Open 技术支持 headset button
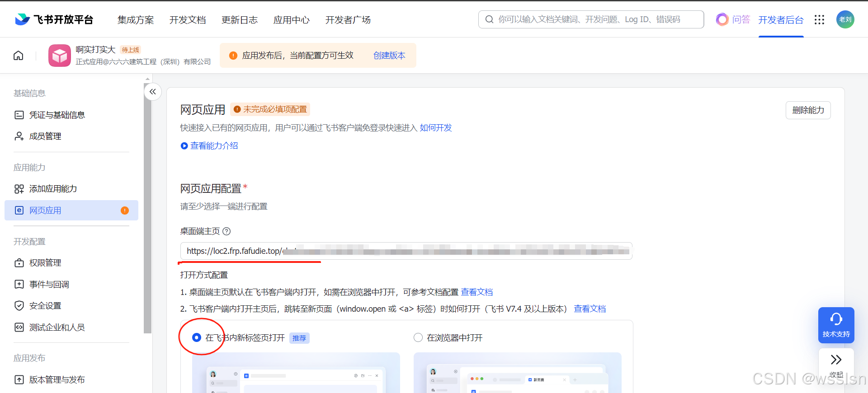Viewport: 868px width, 393px height. pos(836,325)
